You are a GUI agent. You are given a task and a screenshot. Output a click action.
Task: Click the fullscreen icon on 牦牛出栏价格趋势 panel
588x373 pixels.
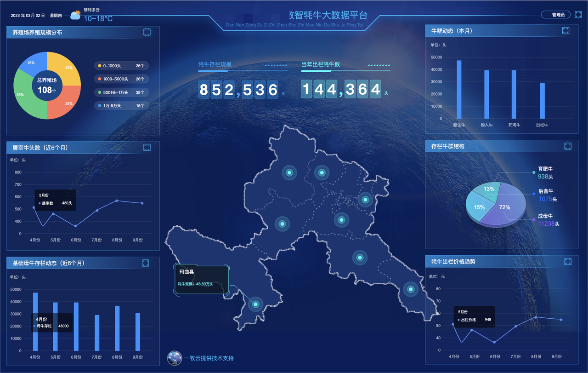pyautogui.click(x=568, y=261)
